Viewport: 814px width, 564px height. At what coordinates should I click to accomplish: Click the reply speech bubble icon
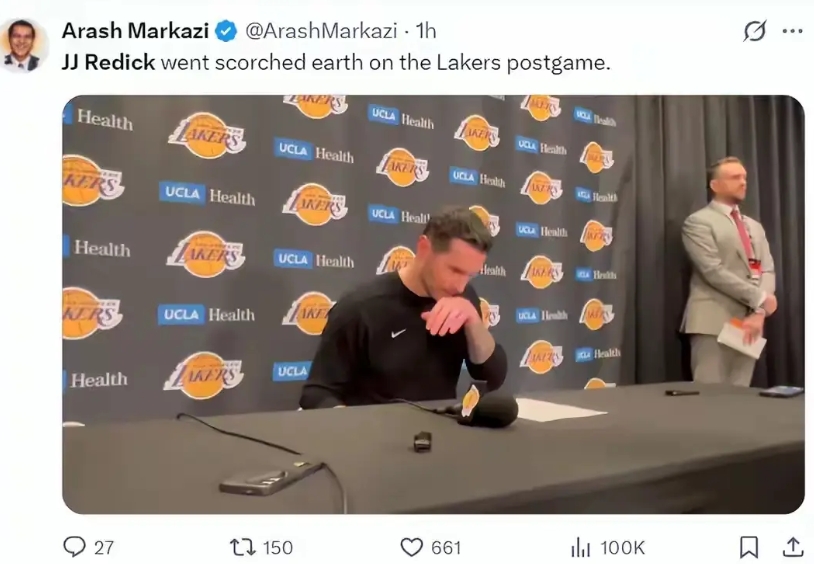pos(74,547)
